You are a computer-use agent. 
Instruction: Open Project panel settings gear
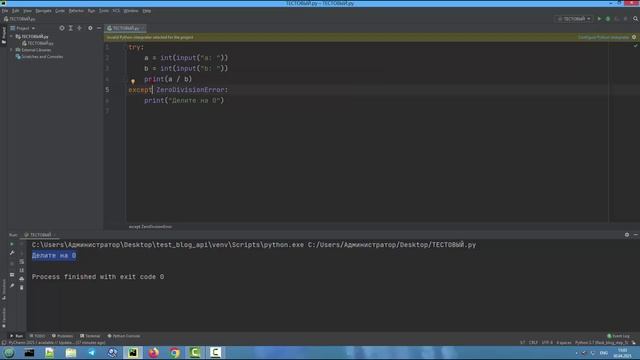(90, 28)
